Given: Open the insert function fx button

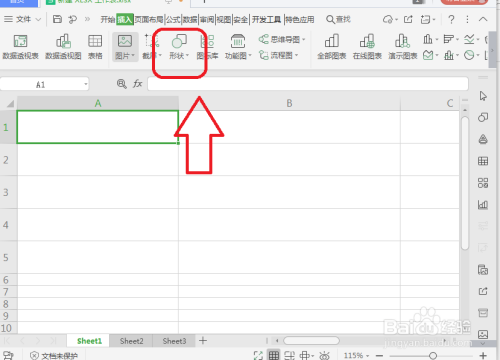Looking at the screenshot, I should click(x=138, y=84).
